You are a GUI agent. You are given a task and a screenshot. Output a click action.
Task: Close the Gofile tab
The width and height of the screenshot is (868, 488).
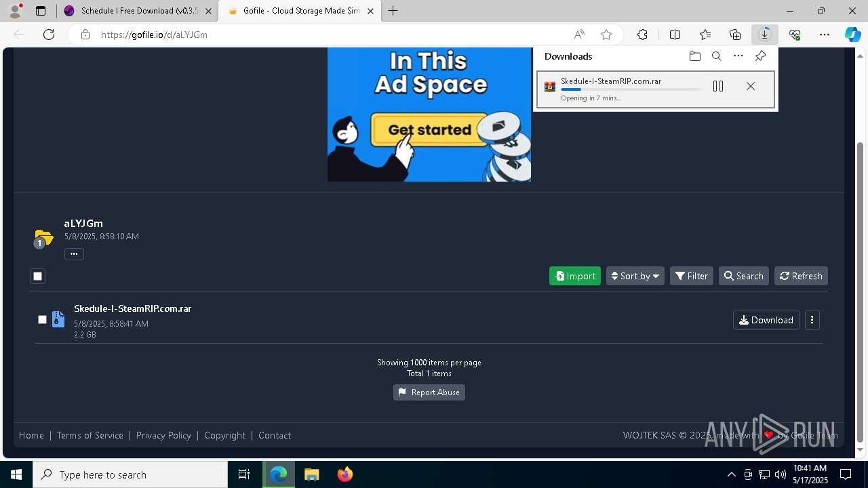click(370, 11)
